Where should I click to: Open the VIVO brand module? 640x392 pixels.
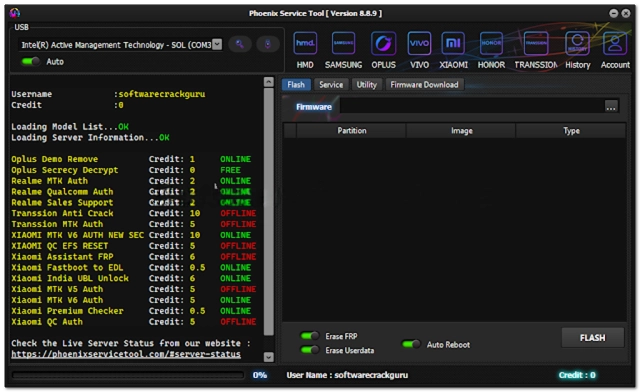[419, 50]
